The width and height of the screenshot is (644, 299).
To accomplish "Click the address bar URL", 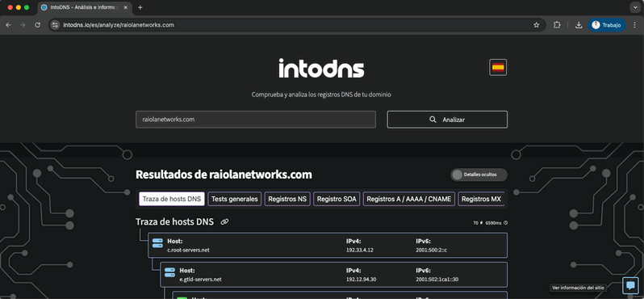I will (x=119, y=25).
